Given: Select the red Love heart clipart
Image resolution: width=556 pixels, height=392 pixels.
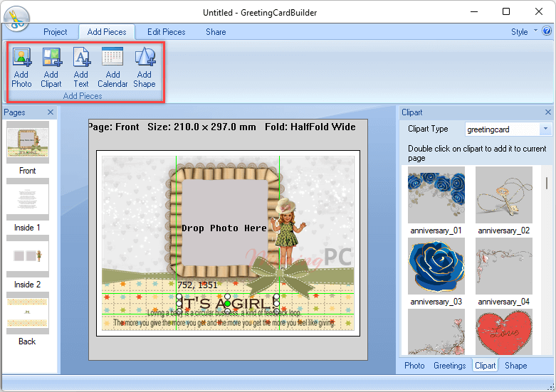Looking at the screenshot, I should [504, 332].
